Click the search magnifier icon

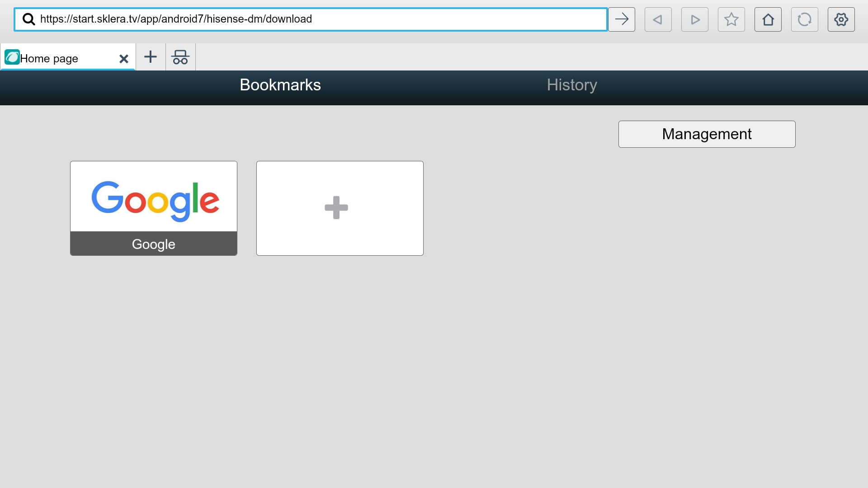coord(29,19)
